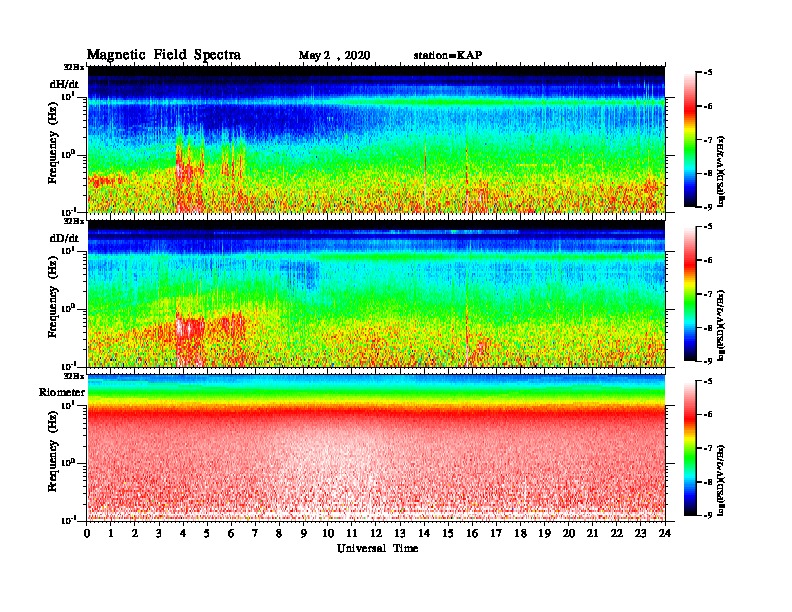Click the 10⁻¹ frequency tick of Riometer panel
Screen dimensions: 792x612
click(69, 520)
